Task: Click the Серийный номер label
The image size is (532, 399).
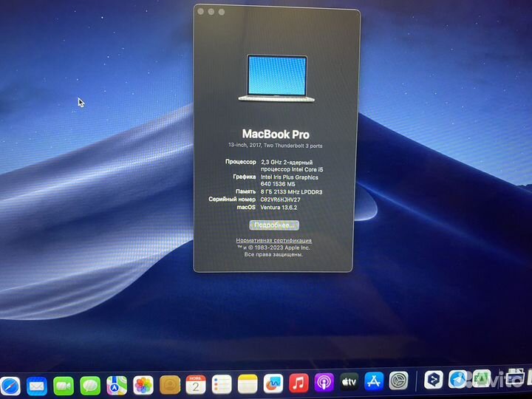Action: pos(232,199)
